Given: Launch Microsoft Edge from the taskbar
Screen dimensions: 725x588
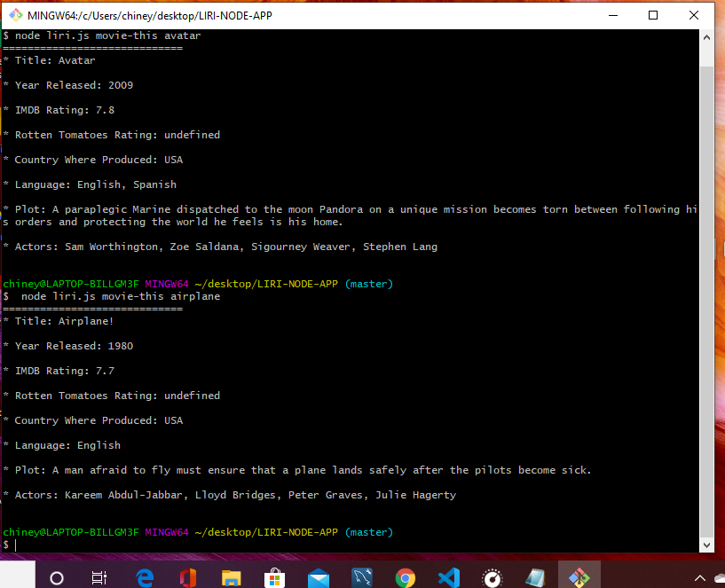Looking at the screenshot, I should [145, 578].
